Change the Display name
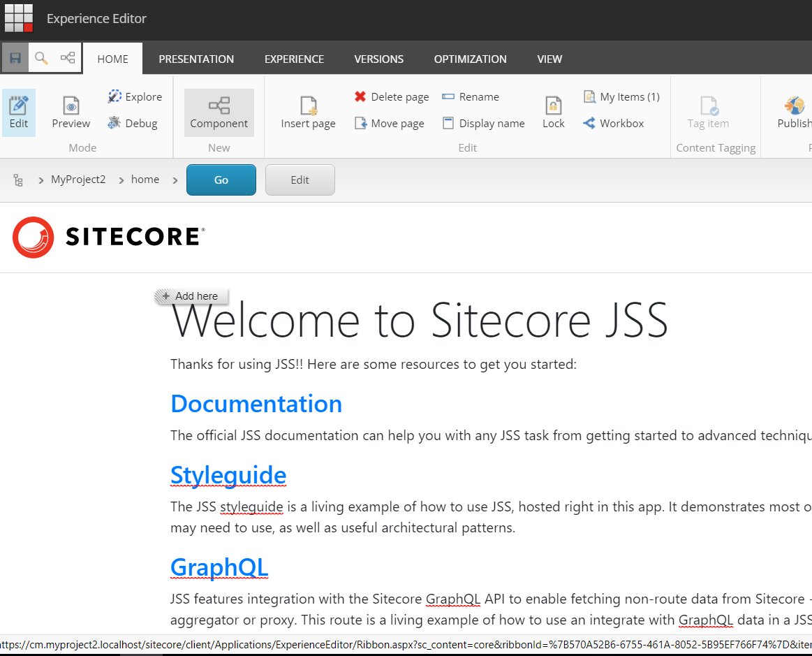Screen dimensions: 812x656 point(483,123)
